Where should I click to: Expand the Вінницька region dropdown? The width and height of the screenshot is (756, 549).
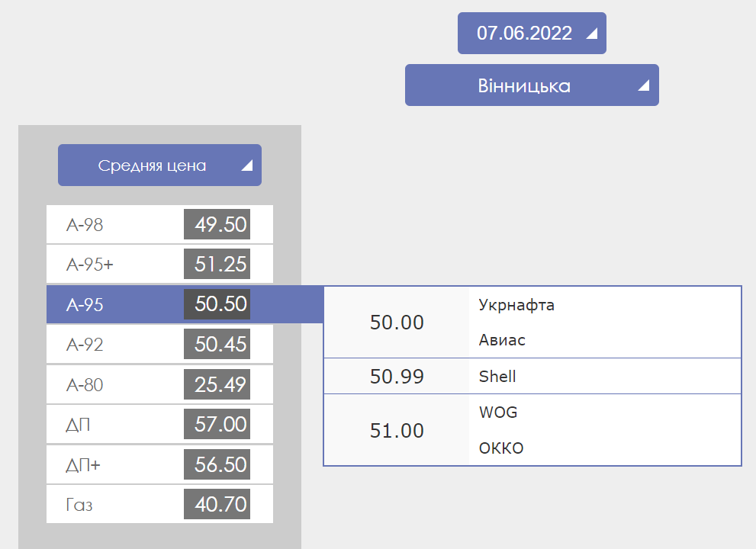coord(524,85)
